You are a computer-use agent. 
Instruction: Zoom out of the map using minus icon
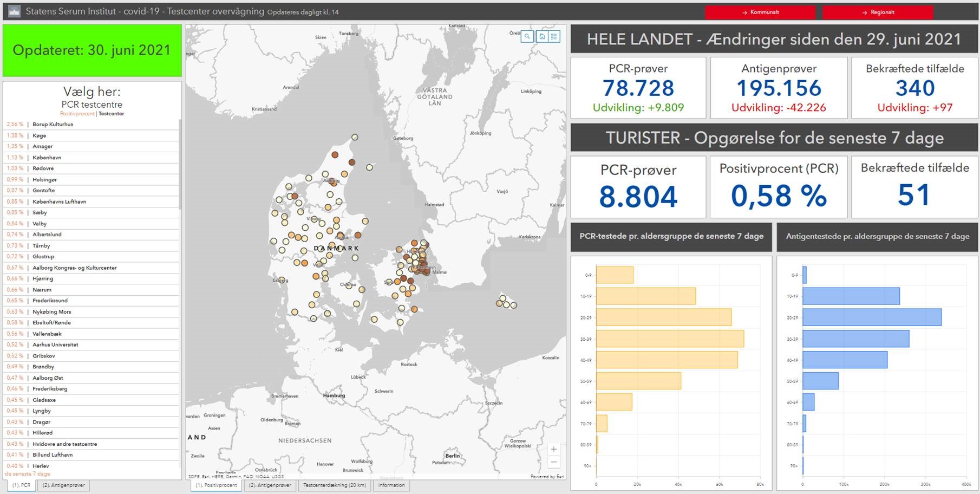coord(554,461)
